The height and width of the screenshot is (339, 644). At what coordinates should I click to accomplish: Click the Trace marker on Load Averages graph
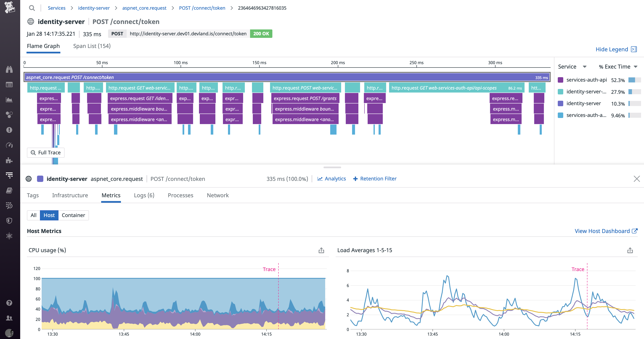578,269
